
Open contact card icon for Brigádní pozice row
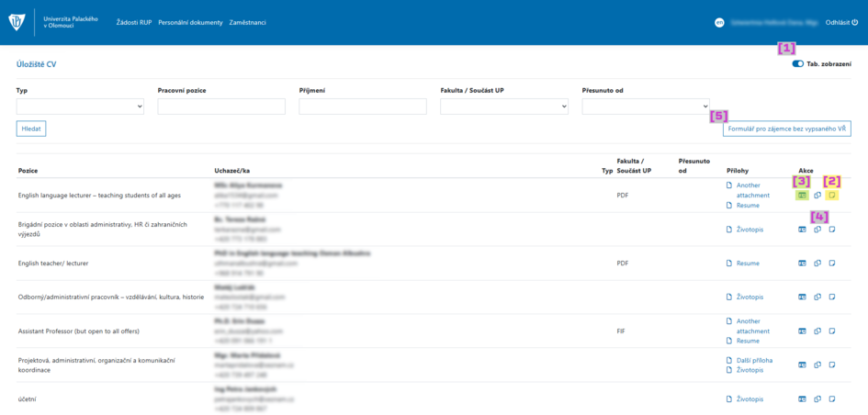pos(802,230)
